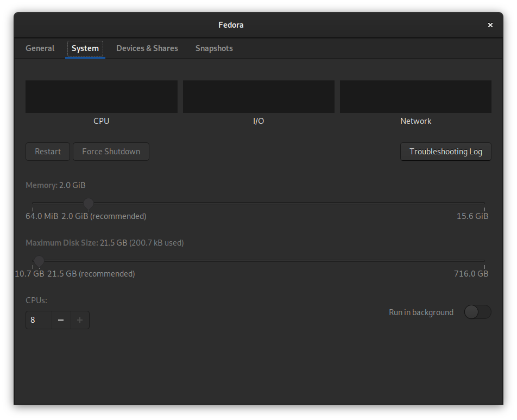Screen dimensions: 517x420
Task: Click the Force Shutdown button
Action: 111,152
